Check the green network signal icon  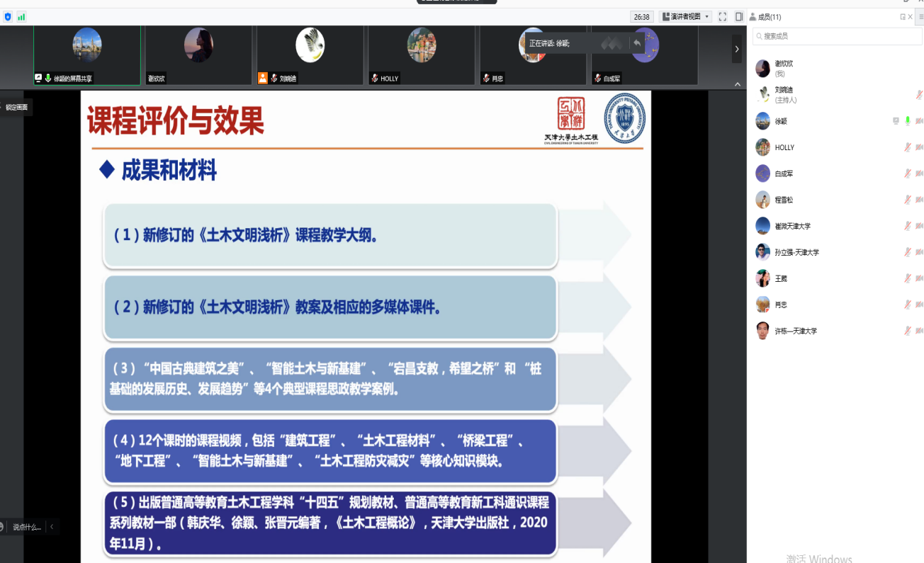point(21,16)
